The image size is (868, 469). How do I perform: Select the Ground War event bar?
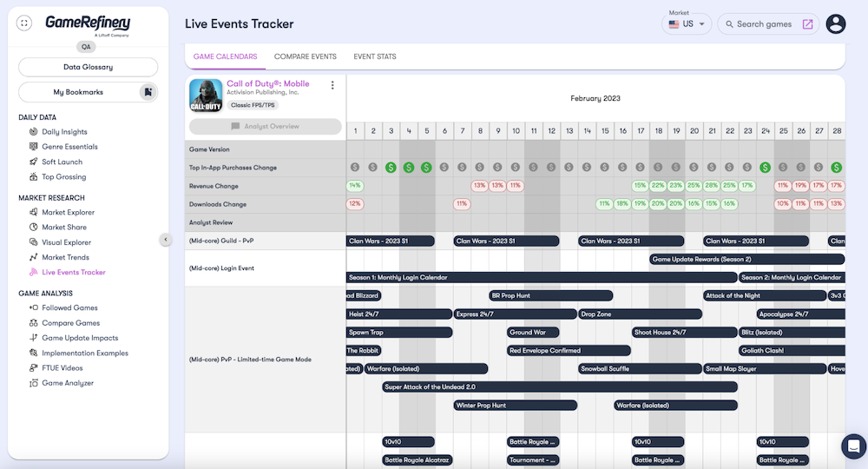(533, 333)
